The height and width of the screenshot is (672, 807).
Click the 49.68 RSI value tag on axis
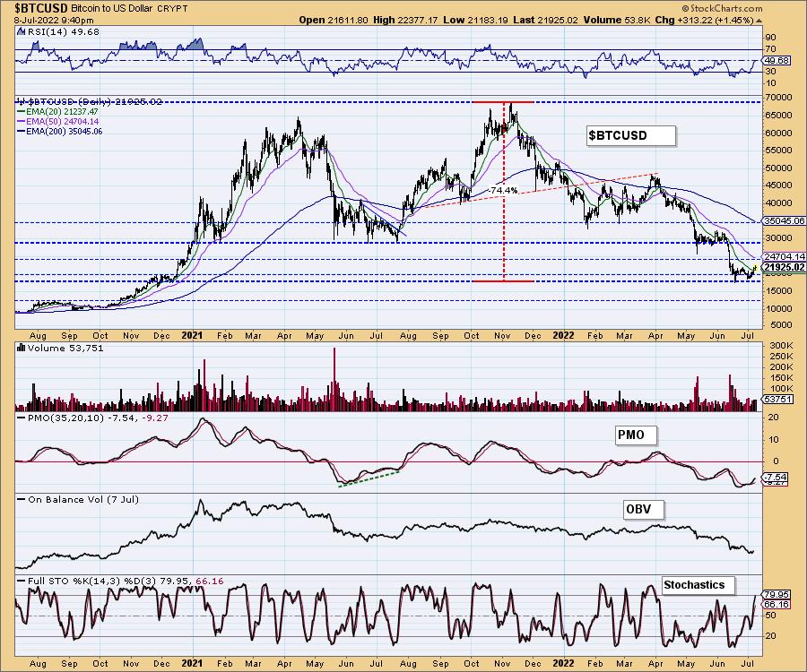coord(777,60)
